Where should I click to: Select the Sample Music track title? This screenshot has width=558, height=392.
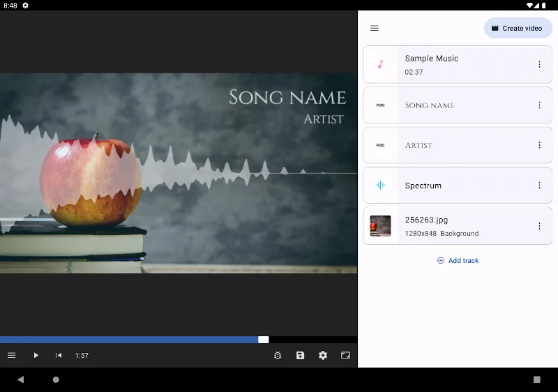(x=431, y=59)
